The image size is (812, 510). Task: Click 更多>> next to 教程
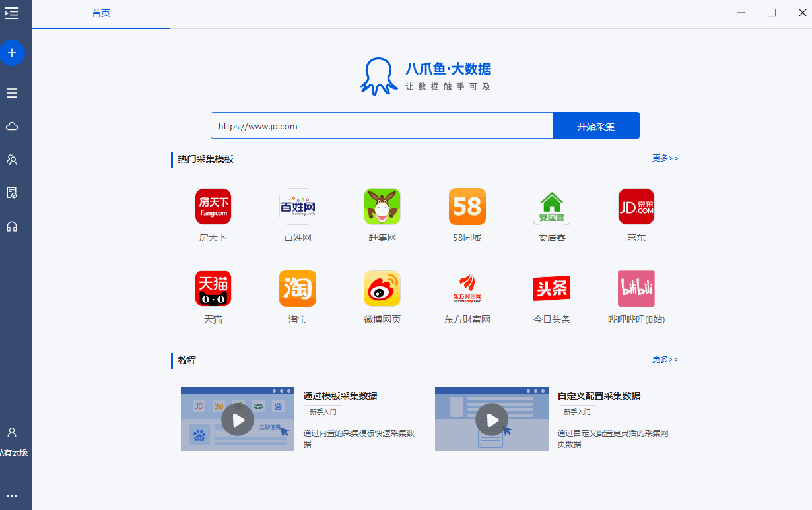(x=665, y=360)
